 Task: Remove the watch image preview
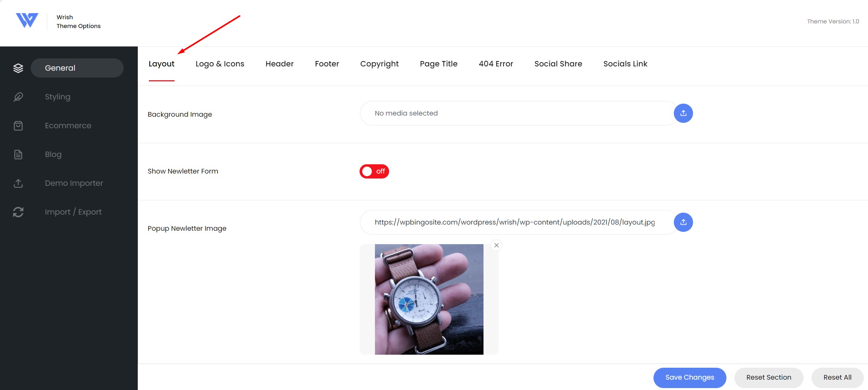pos(497,245)
